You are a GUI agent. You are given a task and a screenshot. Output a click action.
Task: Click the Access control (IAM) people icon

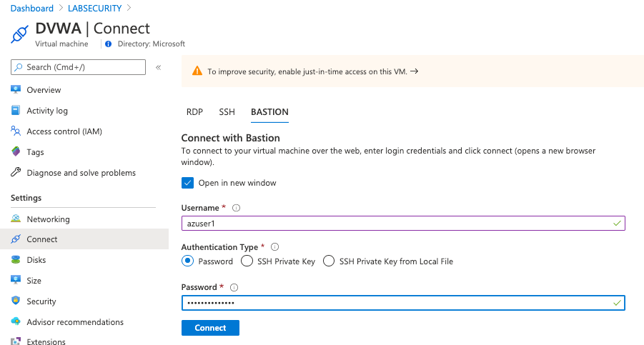pyautogui.click(x=16, y=131)
